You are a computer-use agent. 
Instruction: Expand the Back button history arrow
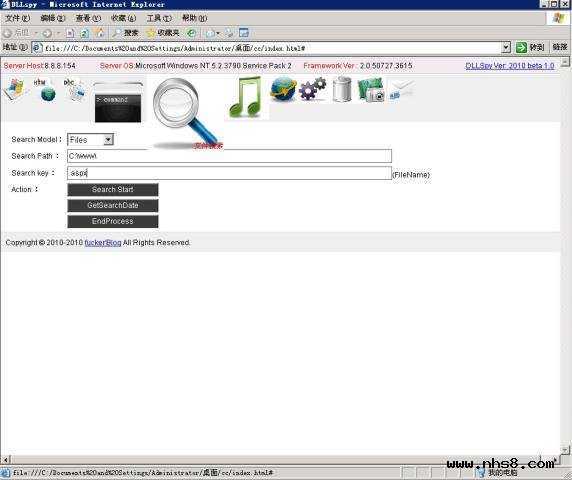point(36,33)
